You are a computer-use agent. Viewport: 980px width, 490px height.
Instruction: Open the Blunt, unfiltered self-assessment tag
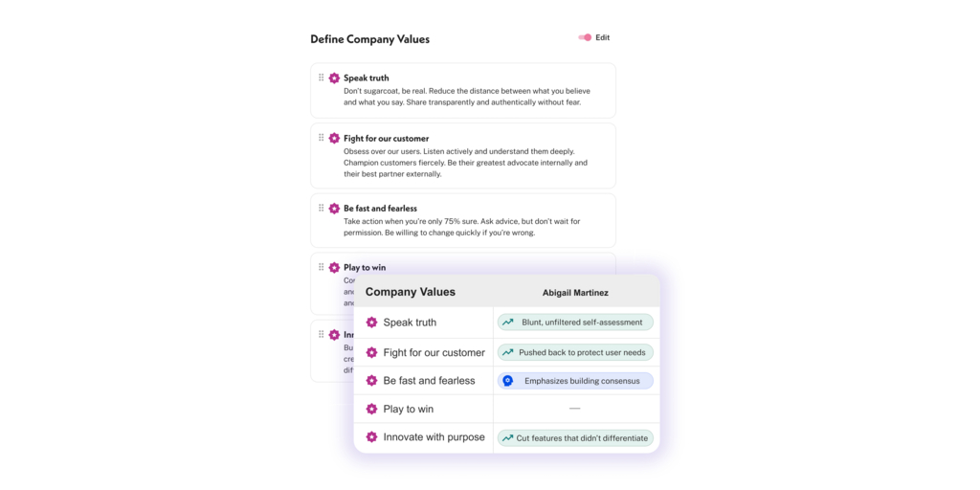click(575, 323)
